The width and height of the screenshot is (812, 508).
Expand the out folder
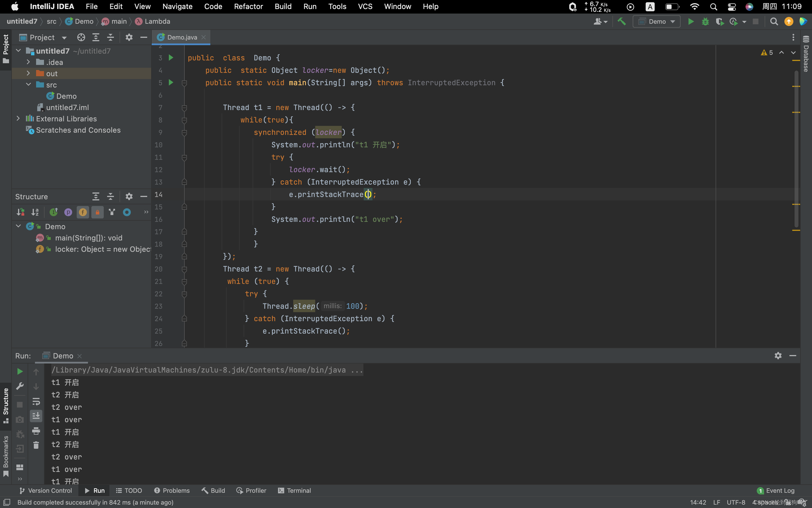pyautogui.click(x=28, y=73)
